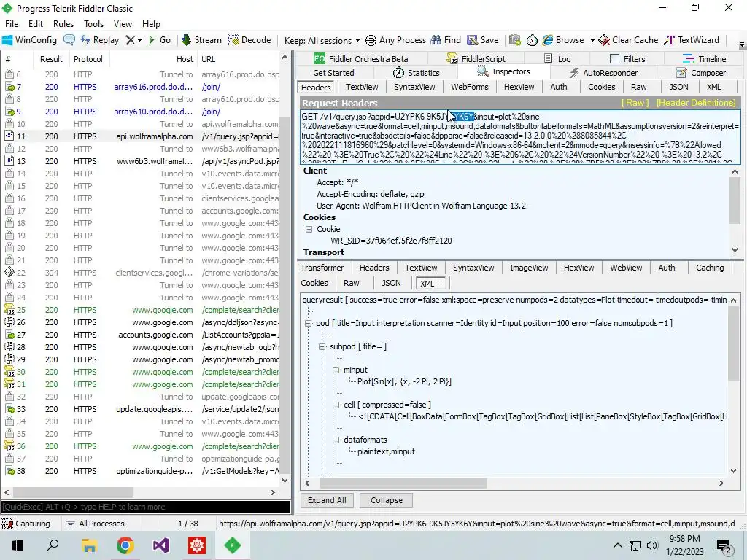Viewport: 747px width, 560px height.
Task: Open the Statistics tab
Action: [x=416, y=73]
